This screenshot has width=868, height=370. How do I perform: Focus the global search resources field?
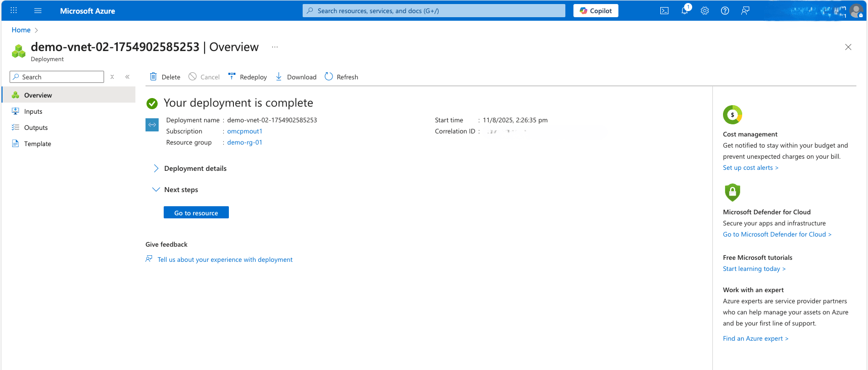point(434,11)
